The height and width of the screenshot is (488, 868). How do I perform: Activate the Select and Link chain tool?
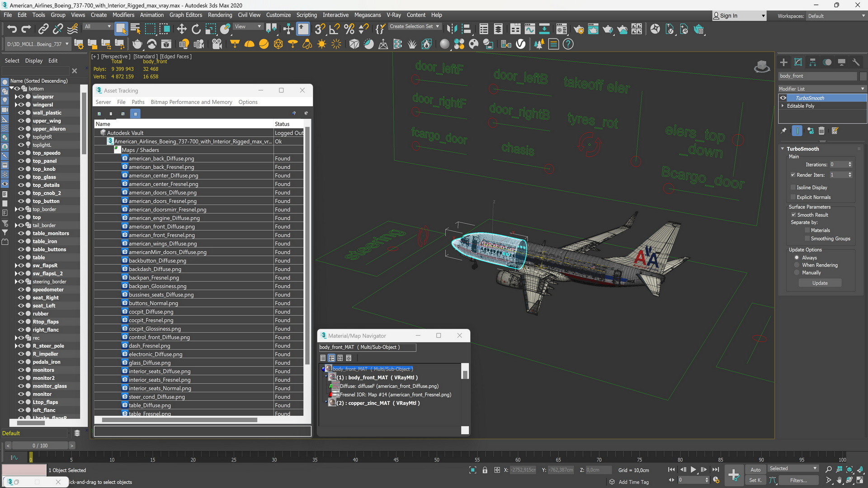(43, 29)
